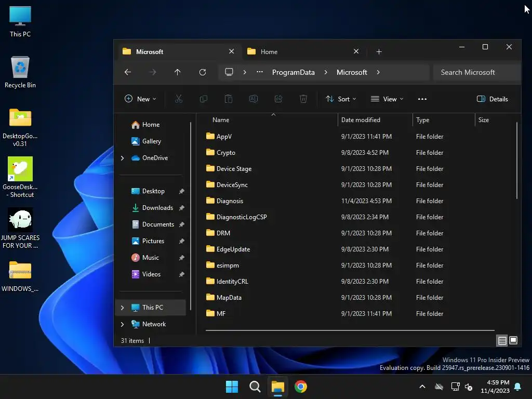Click the Rename icon in toolbar

(254, 99)
